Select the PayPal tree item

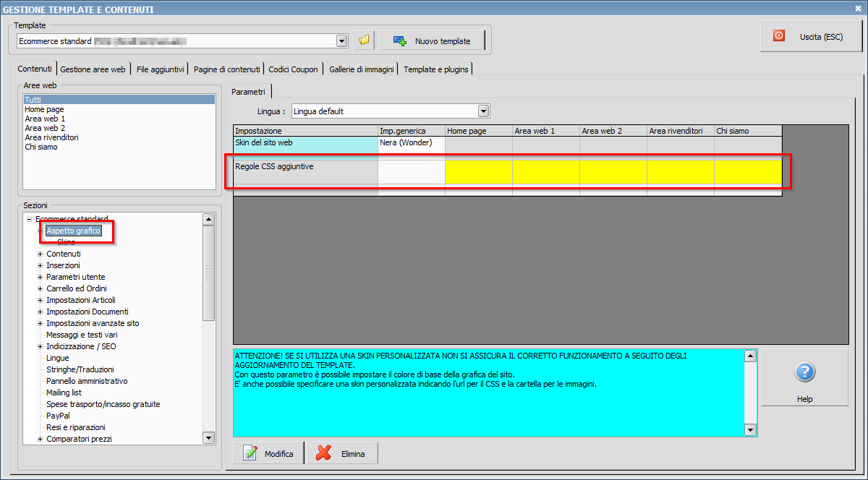click(x=58, y=416)
